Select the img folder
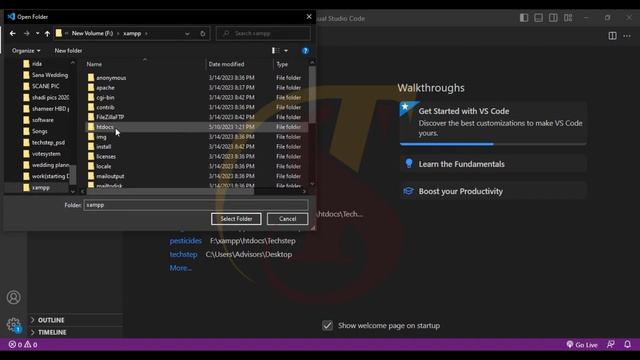 click(x=101, y=137)
